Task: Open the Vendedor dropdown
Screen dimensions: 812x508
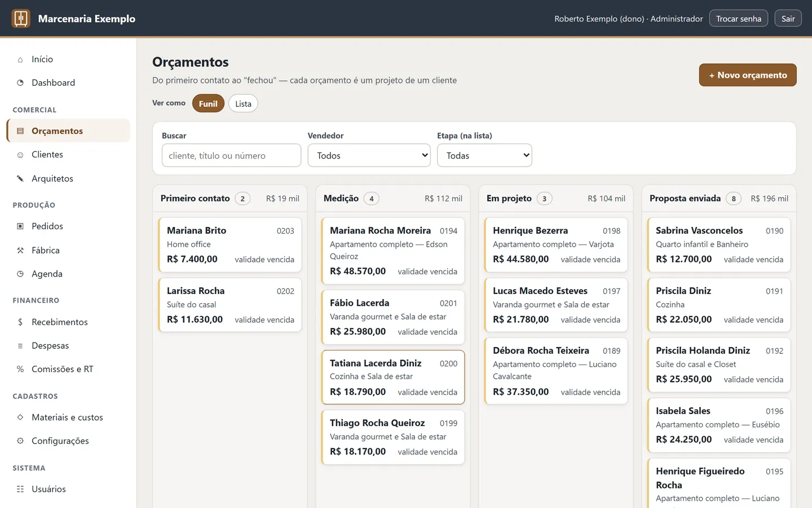Action: [369, 155]
